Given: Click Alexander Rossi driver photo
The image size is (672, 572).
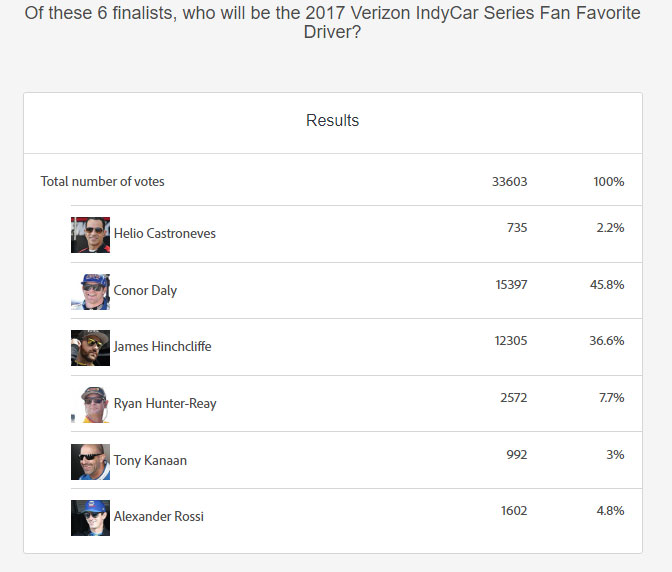Looking at the screenshot, I should tap(90, 517).
